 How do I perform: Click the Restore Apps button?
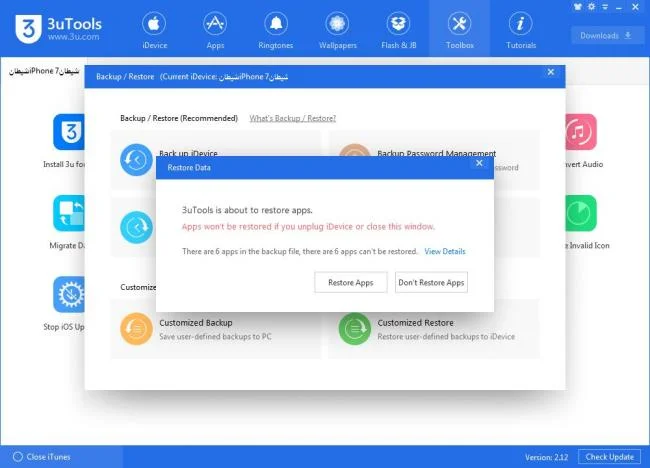[x=351, y=283]
